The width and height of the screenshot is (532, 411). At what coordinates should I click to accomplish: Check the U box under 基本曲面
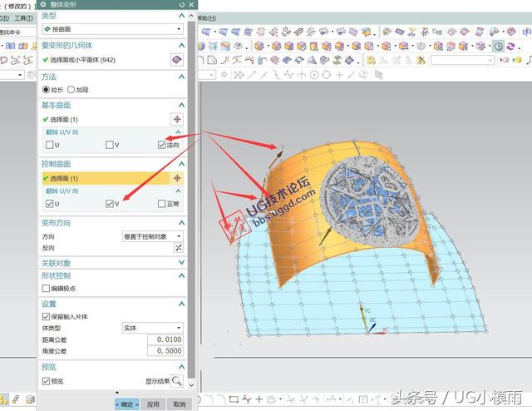pos(50,145)
